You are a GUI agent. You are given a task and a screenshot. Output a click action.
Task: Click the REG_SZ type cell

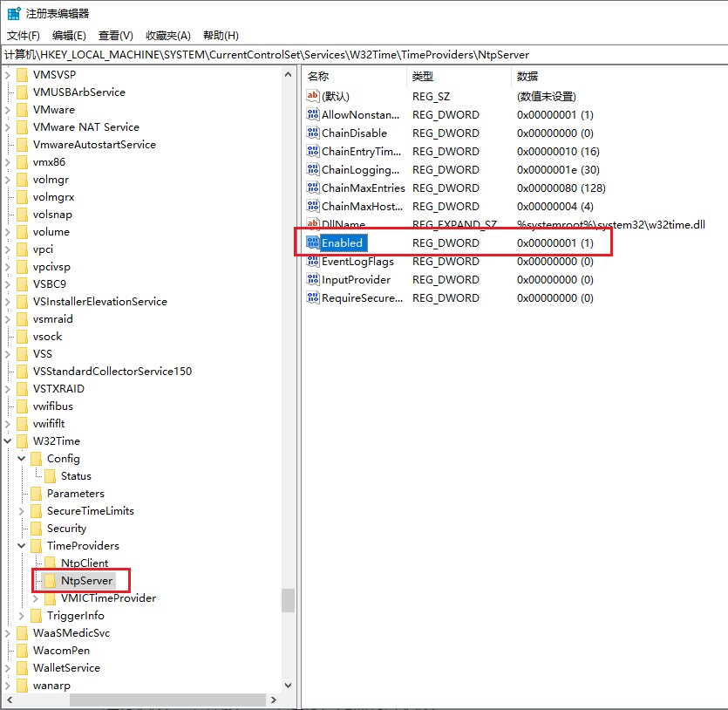tap(431, 97)
